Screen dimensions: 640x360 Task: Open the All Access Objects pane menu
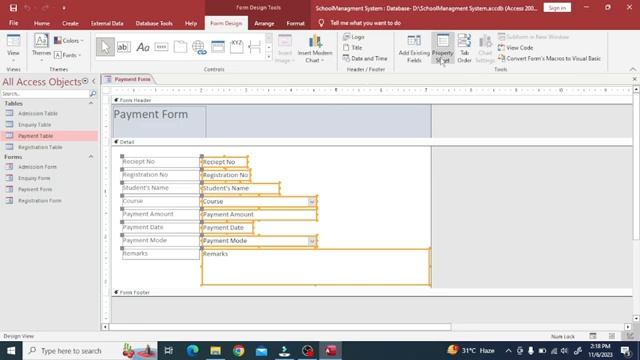85,81
